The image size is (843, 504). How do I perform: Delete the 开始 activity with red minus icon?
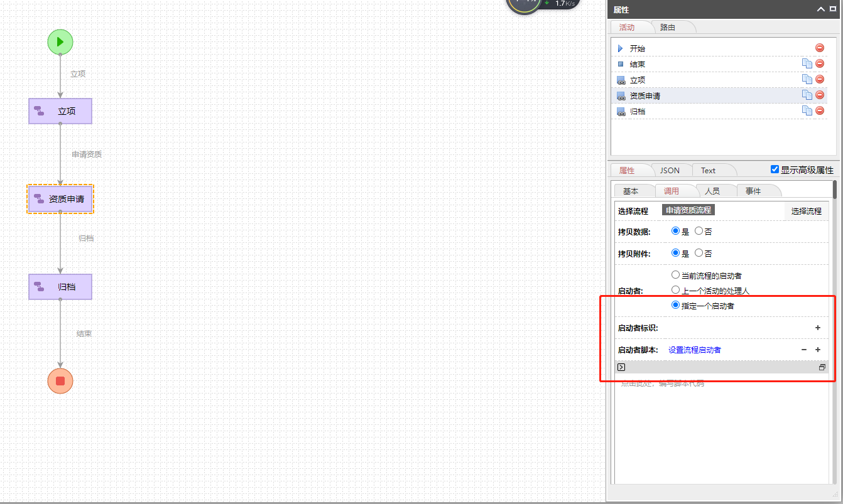pyautogui.click(x=820, y=48)
